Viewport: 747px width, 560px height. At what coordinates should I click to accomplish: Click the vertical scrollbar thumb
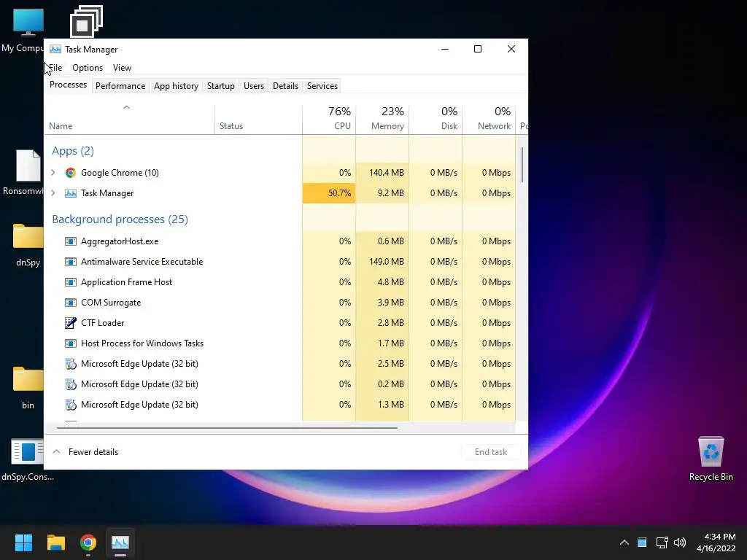point(522,165)
